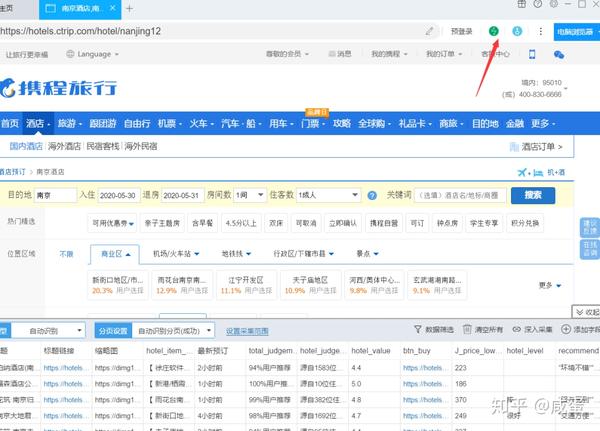Viewport: 600px width, 431px height.
Task: Click the green round icon right of 预登录
Action: (494, 31)
